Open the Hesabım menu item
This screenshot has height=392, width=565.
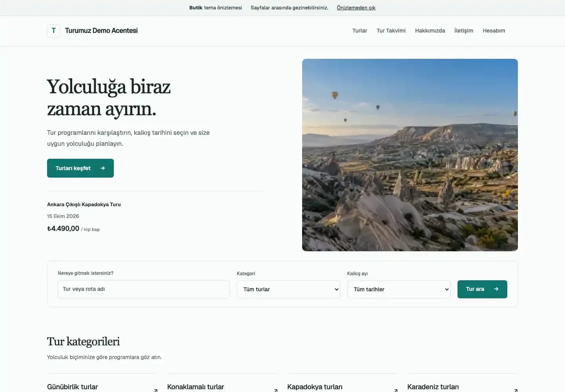tap(494, 31)
